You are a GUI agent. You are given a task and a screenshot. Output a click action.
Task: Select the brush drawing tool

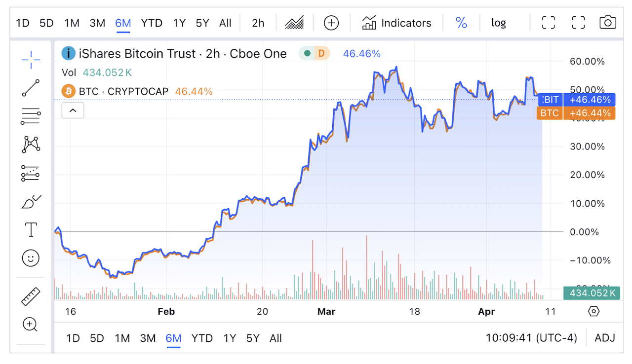(31, 202)
